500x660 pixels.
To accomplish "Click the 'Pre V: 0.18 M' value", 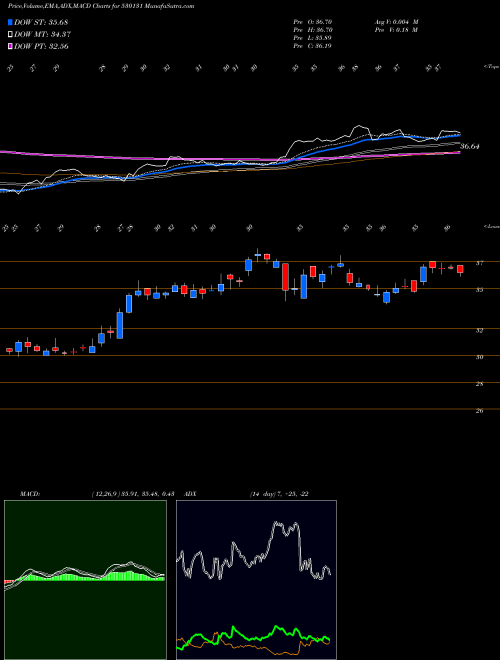I will tap(396, 30).
